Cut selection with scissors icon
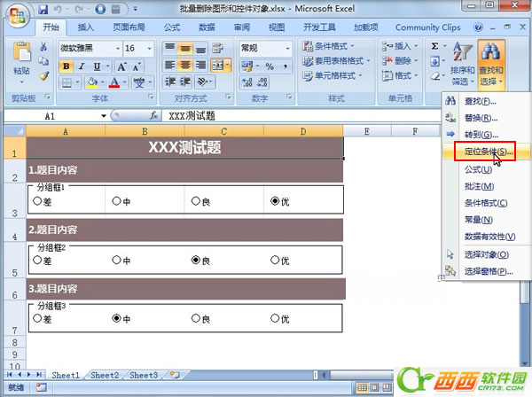Viewport: 532px width, 397px height. pos(43,46)
